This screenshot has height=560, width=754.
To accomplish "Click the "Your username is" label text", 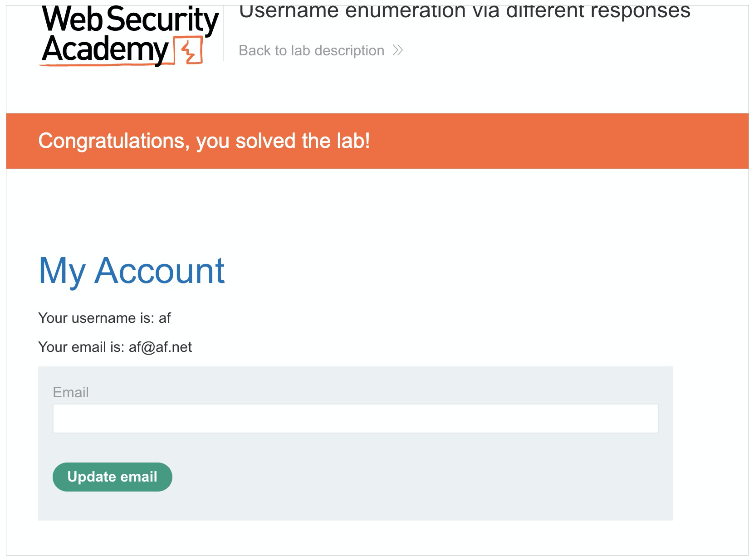I will tap(97, 318).
